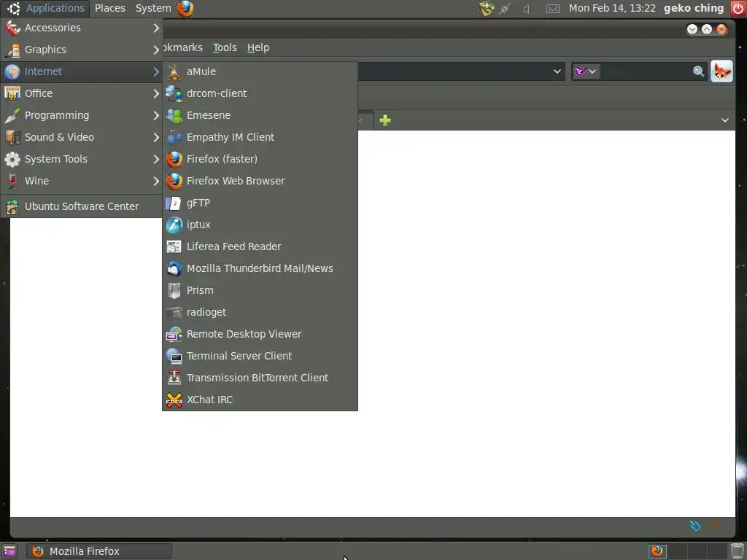Launch the gFTP icon

coord(174,203)
